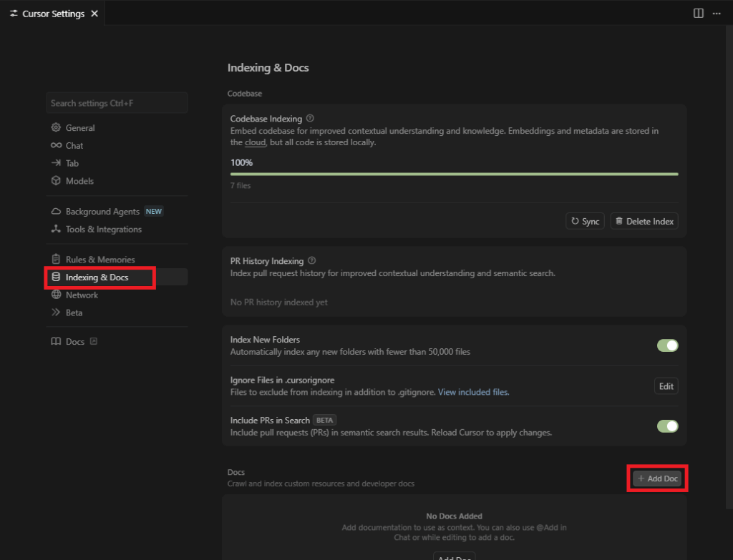Disable the Include PRs in Search switch
Screen dimensions: 733x560
click(668, 426)
